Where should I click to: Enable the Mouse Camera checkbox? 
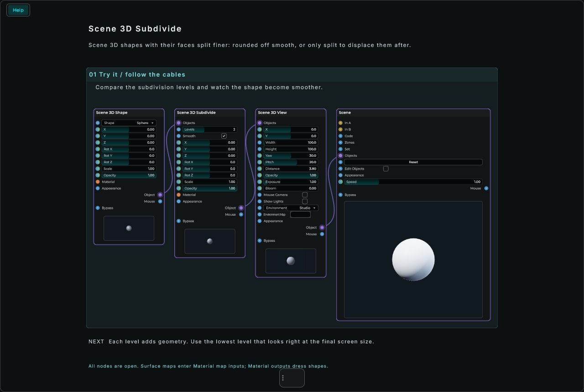[305, 195]
